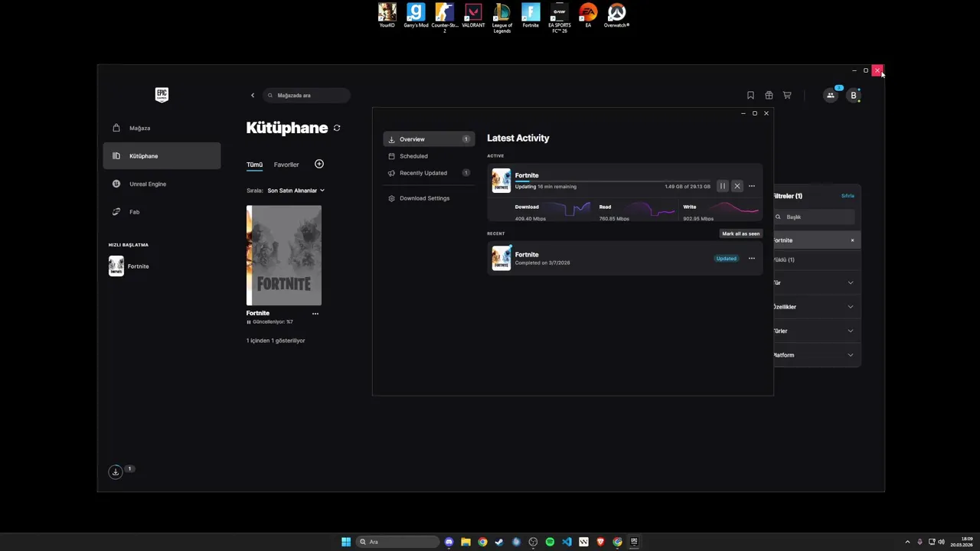
Task: Open Unreal Engine section in sidebar
Action: [162, 184]
